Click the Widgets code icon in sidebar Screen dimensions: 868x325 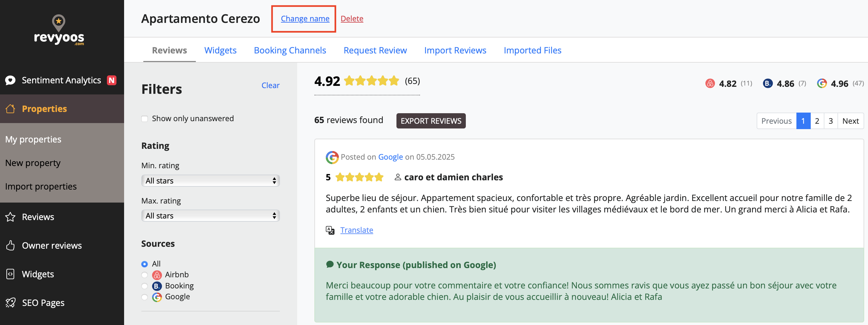click(10, 274)
